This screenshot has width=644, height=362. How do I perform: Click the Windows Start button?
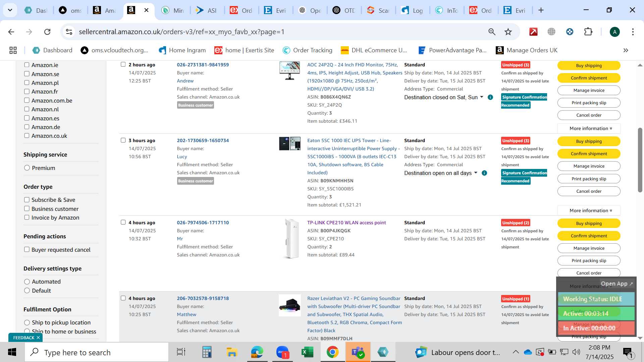point(12,352)
